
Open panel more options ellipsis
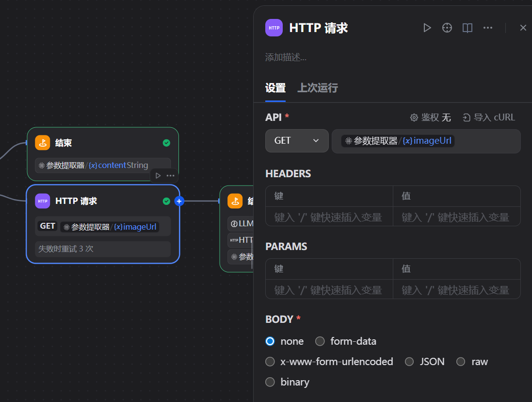point(488,28)
